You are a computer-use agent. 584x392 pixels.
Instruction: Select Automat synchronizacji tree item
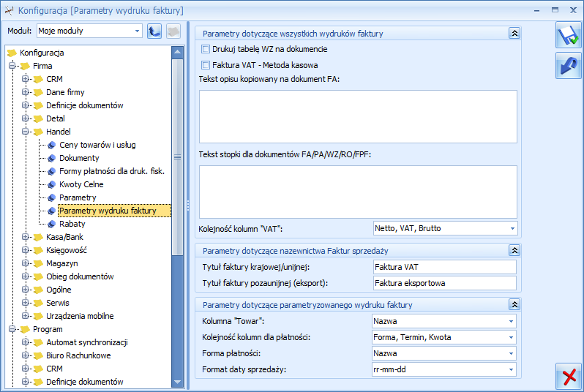tap(87, 342)
